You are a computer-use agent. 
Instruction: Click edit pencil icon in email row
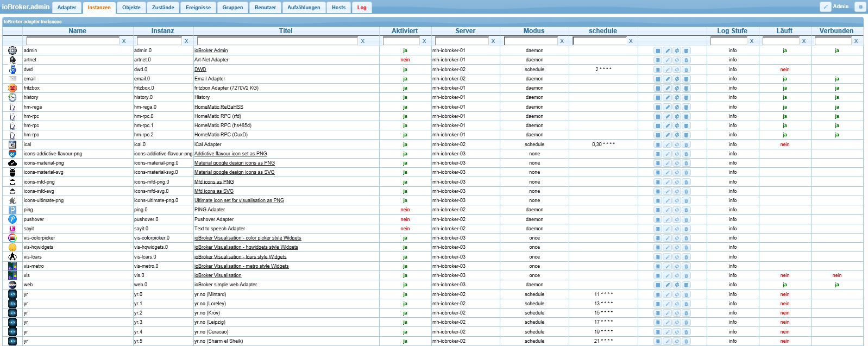[x=668, y=79]
